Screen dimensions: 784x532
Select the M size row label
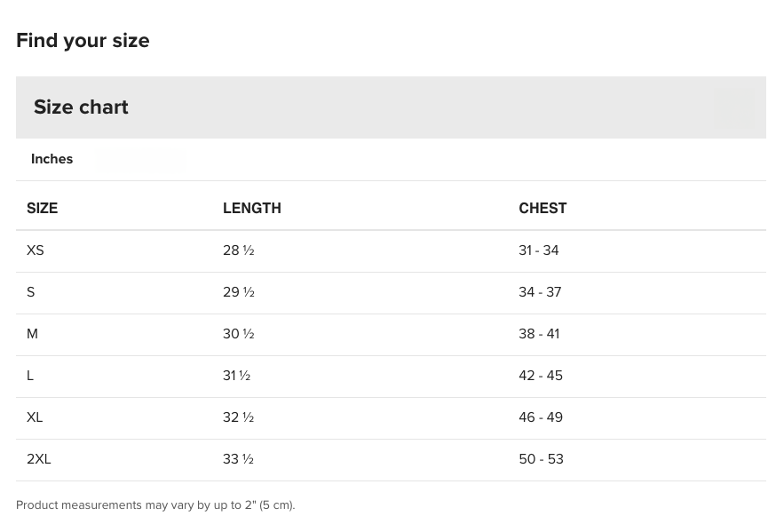[x=32, y=334]
